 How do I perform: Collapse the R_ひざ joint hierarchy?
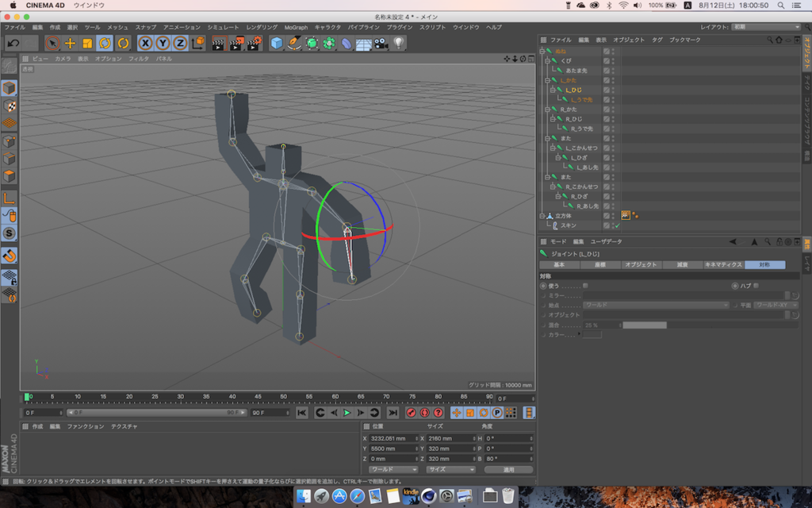click(x=557, y=197)
